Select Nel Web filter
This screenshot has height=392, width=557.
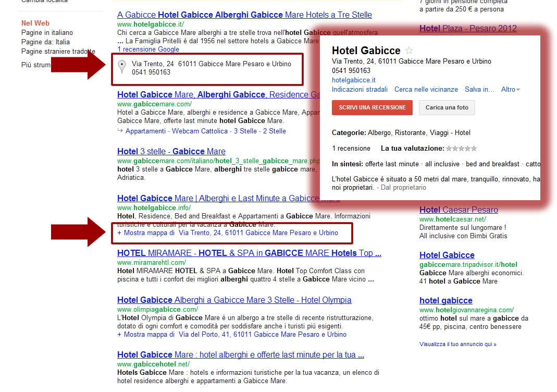click(35, 23)
